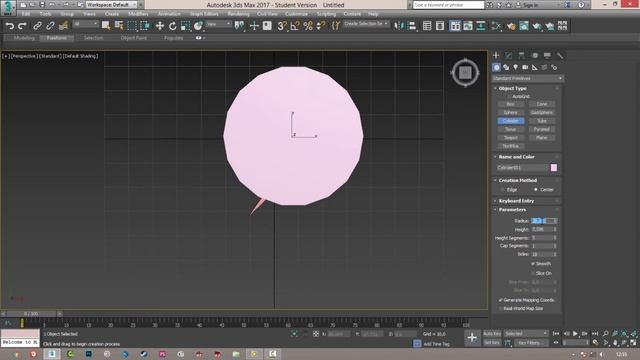
Task: Click the Sphere primitive button
Action: point(511,113)
